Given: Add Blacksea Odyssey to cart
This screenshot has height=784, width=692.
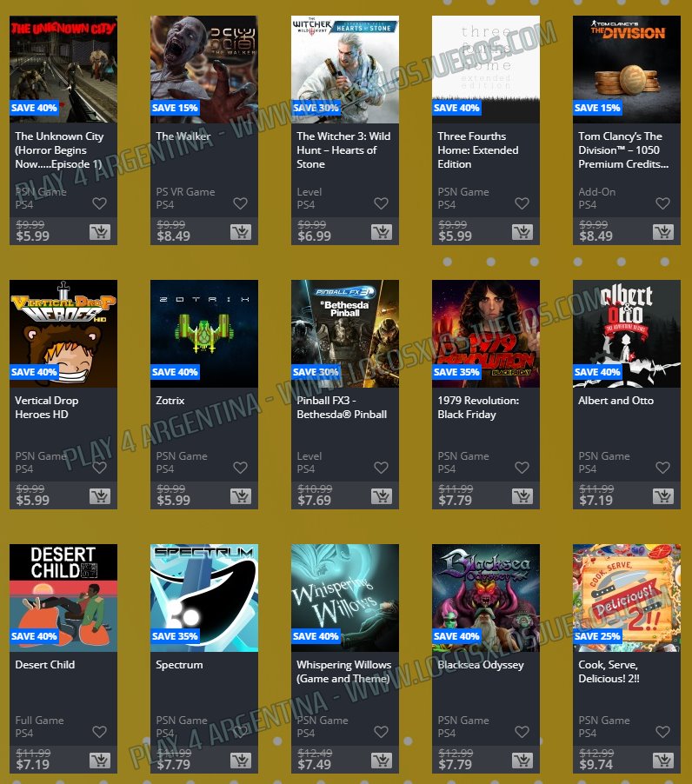Looking at the screenshot, I should pos(522,761).
